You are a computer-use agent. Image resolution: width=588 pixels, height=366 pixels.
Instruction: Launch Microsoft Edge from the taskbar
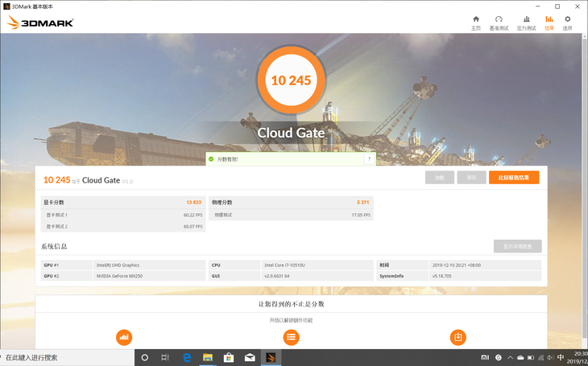(187, 357)
